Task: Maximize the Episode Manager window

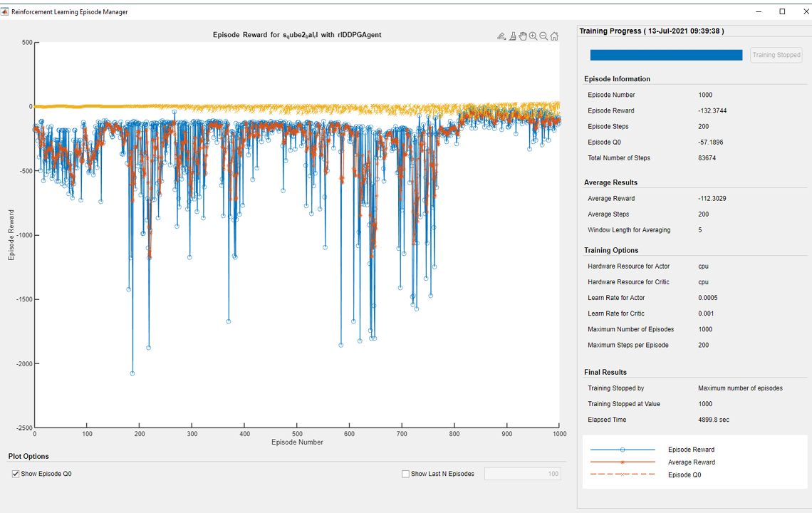Action: (x=782, y=11)
